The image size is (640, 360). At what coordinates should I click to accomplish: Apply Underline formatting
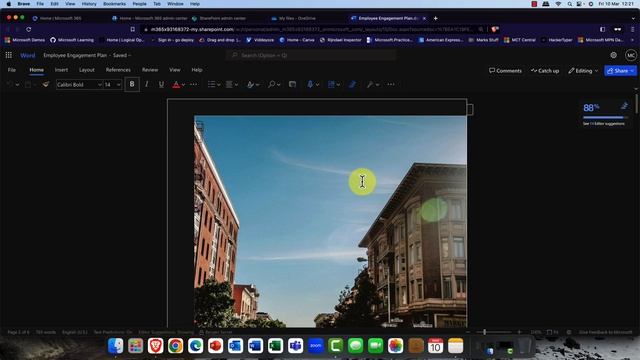161,84
